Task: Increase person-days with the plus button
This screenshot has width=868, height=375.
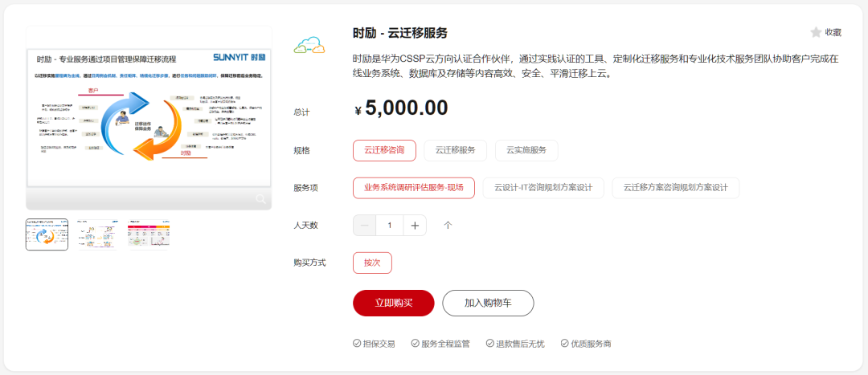Action: pos(416,226)
